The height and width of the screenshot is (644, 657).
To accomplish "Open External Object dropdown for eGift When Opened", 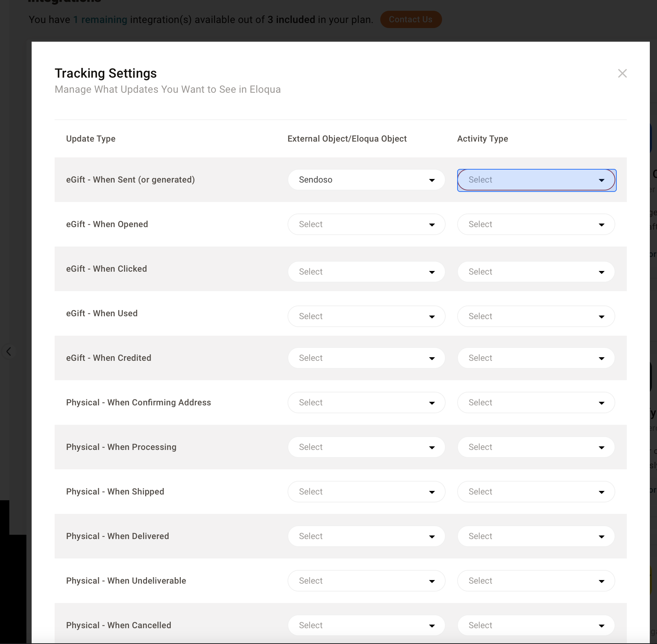I will (x=366, y=224).
